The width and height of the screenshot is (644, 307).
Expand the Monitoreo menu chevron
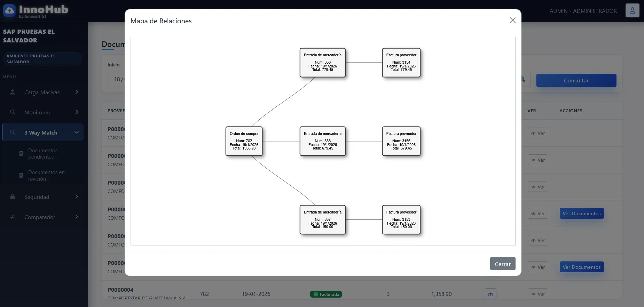77,112
